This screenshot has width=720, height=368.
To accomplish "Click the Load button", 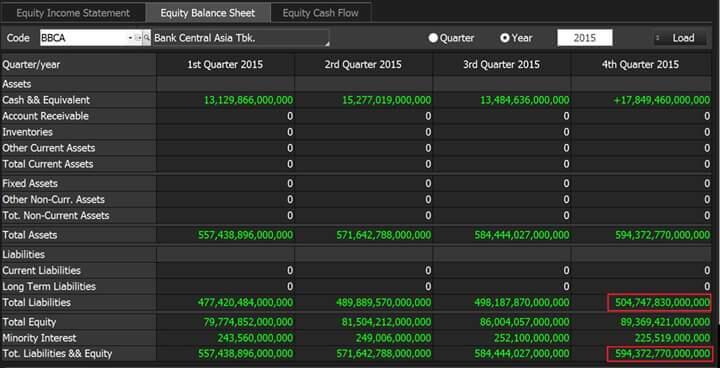I will pos(681,38).
